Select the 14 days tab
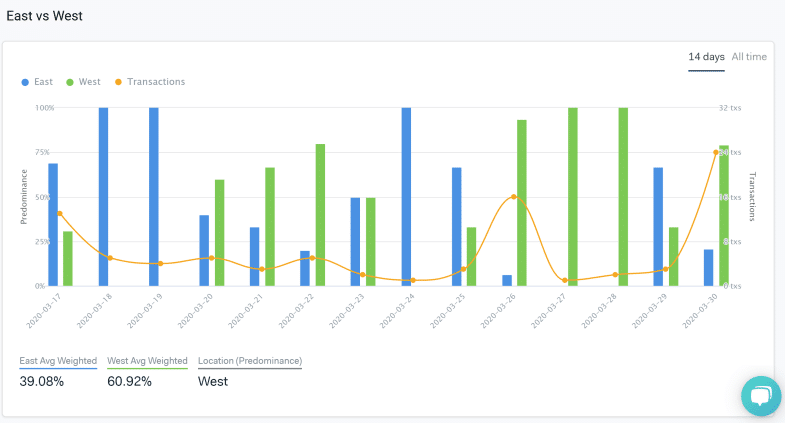 point(706,57)
